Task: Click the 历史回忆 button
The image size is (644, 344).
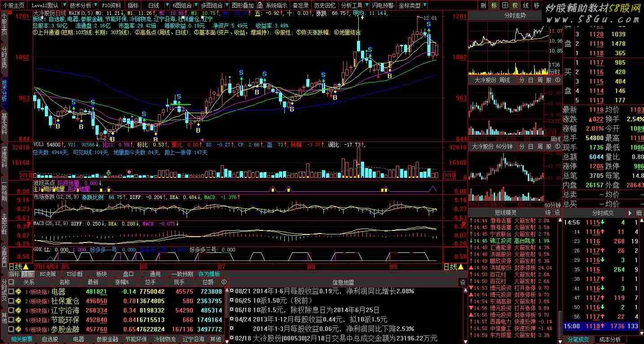Action: pos(325,5)
